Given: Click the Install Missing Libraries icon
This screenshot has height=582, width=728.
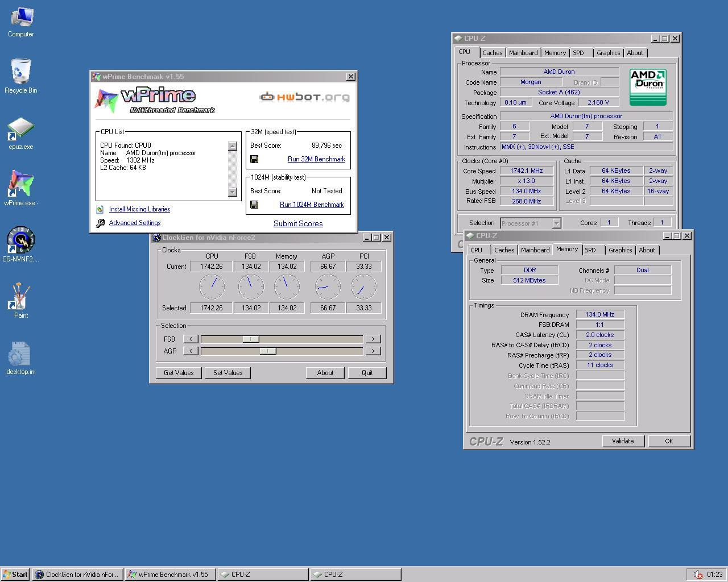Looking at the screenshot, I should (x=100, y=209).
